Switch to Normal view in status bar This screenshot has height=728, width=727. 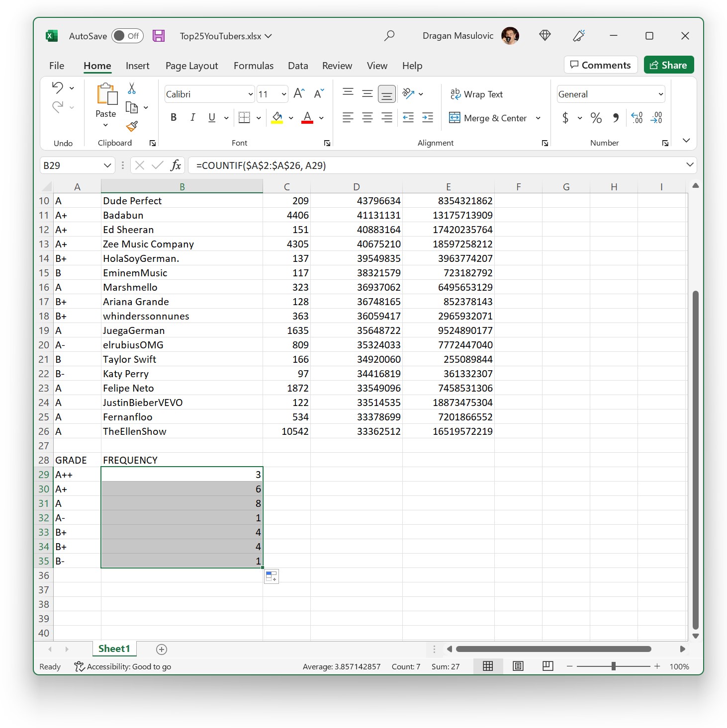coord(488,666)
